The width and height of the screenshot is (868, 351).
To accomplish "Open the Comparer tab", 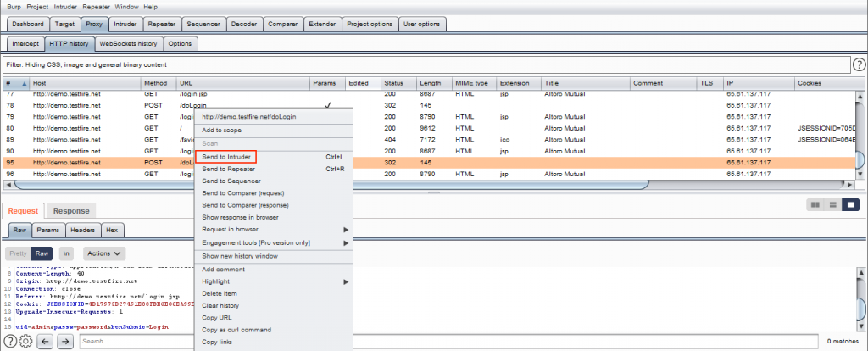I will (283, 24).
